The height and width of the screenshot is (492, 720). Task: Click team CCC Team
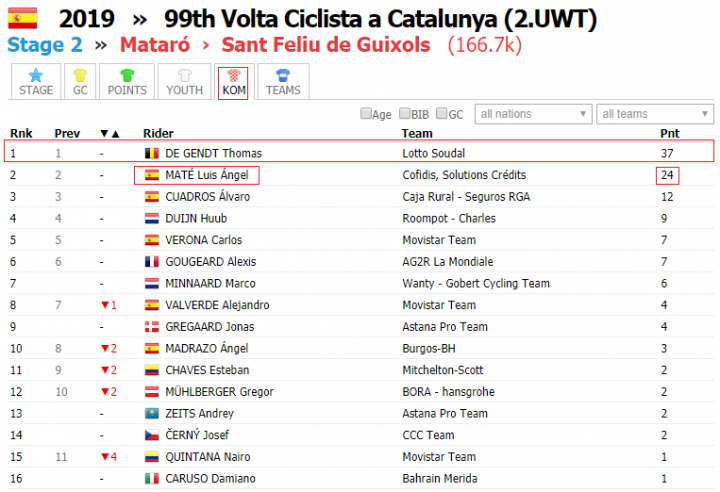pyautogui.click(x=428, y=435)
